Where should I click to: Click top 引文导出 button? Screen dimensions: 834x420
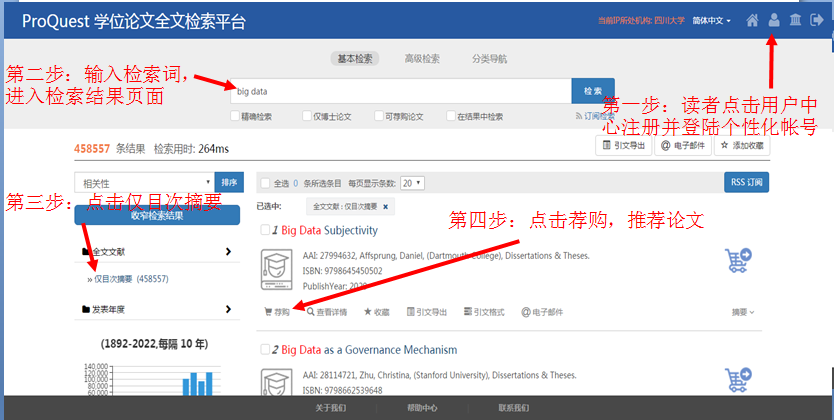(x=623, y=145)
